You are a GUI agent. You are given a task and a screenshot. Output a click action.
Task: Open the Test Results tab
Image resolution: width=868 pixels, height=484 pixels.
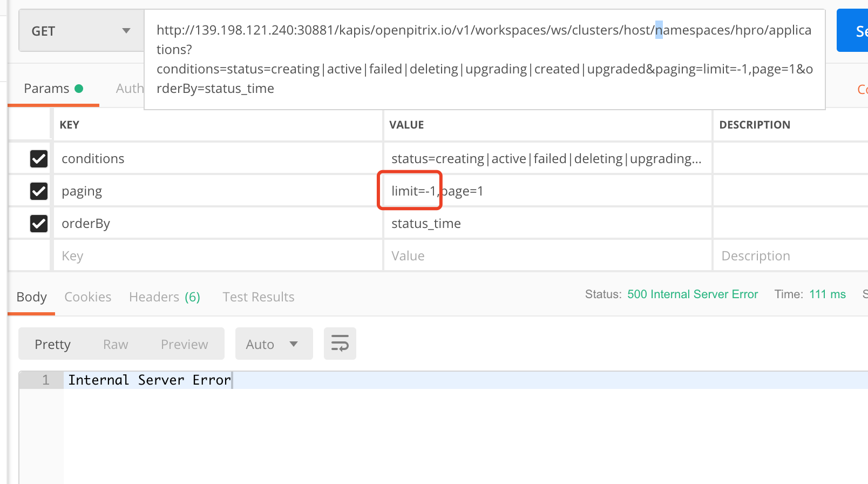[x=259, y=297]
